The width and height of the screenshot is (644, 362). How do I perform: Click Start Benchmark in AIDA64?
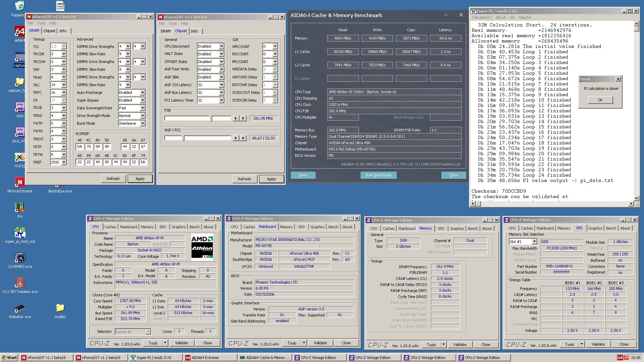378,175
